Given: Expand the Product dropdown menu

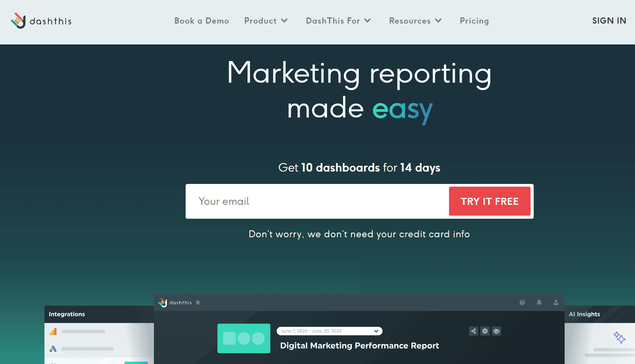Looking at the screenshot, I should pyautogui.click(x=266, y=21).
